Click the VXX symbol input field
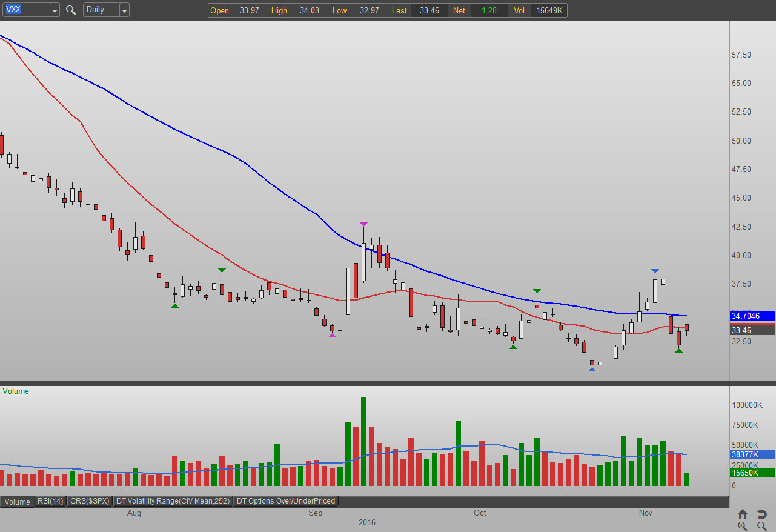The image size is (776, 532). pos(24,10)
